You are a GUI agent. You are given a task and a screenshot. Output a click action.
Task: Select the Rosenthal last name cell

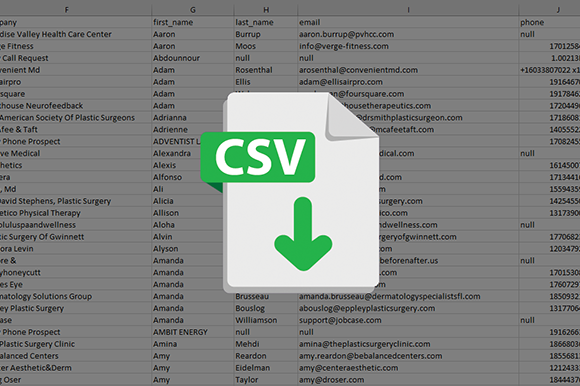266,70
